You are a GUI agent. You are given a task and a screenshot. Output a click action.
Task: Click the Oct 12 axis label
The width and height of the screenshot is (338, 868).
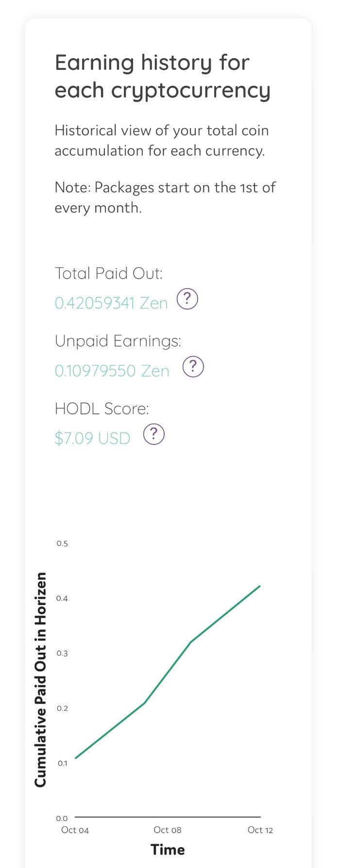click(x=260, y=830)
